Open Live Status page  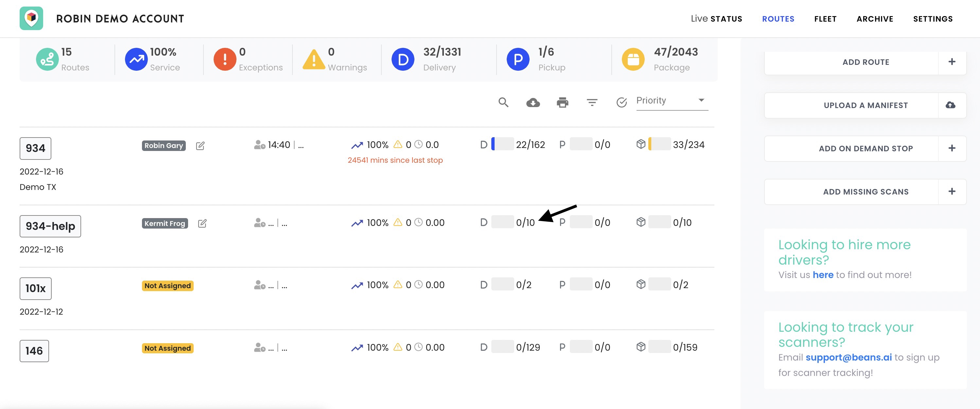click(x=716, y=19)
